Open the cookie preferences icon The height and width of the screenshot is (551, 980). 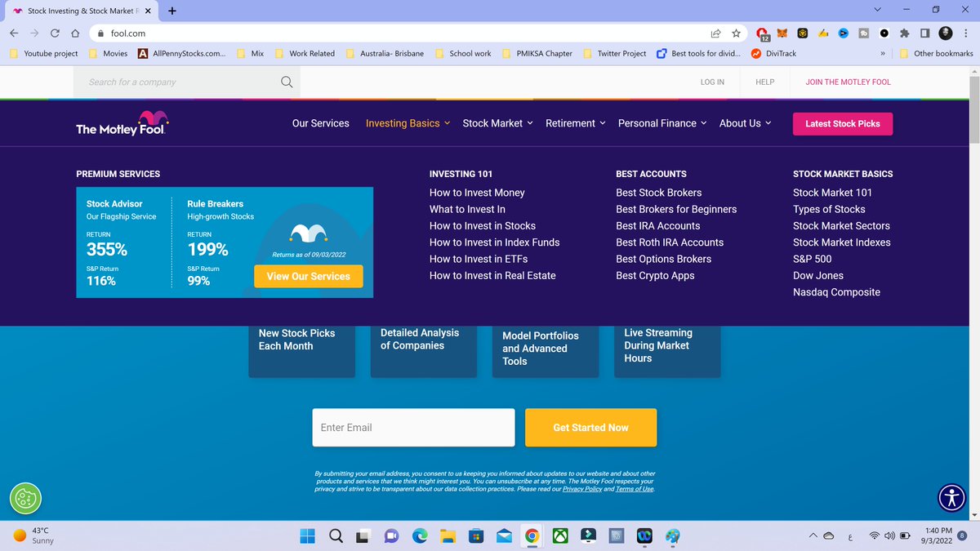tap(25, 498)
